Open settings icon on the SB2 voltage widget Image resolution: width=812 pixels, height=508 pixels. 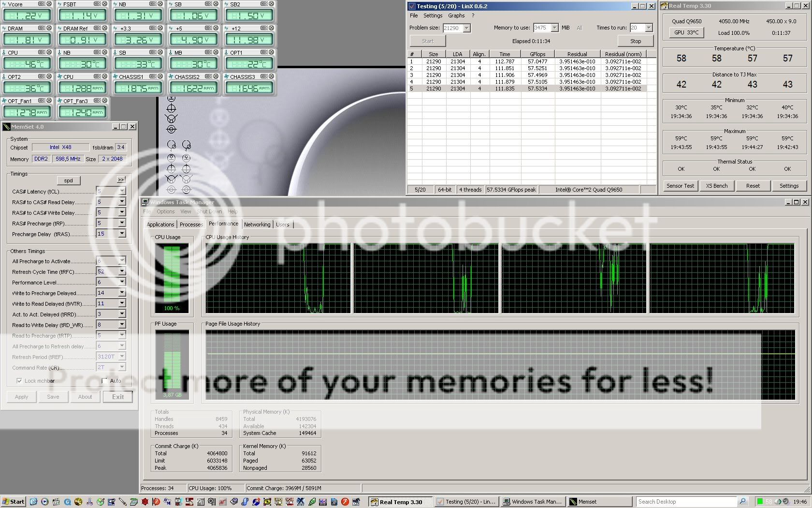point(264,4)
